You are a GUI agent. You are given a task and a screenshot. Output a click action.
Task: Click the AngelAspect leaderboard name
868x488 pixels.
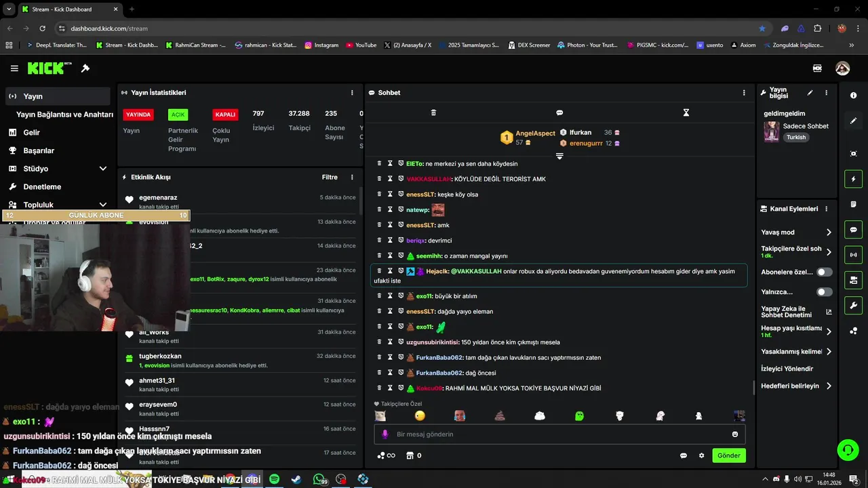click(x=535, y=134)
